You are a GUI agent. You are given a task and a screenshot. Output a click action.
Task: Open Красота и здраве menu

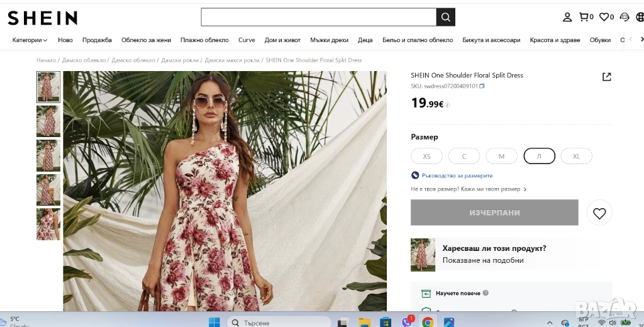click(x=555, y=40)
